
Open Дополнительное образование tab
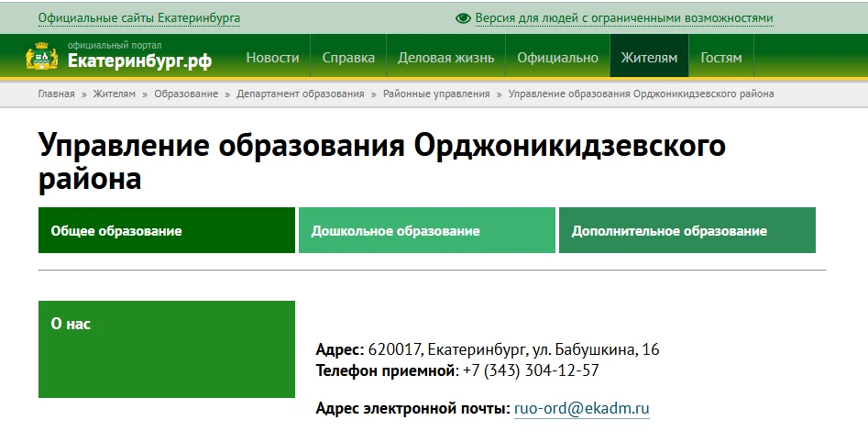coord(687,230)
